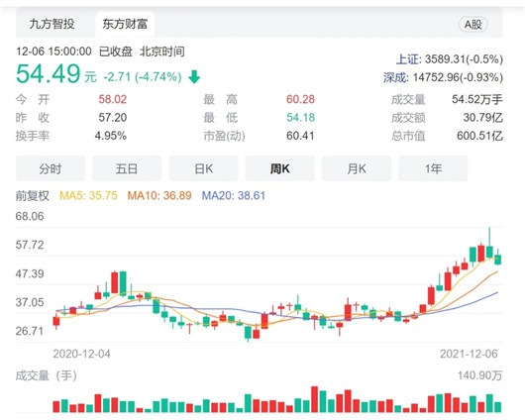This screenshot has width=525, height=420.
Task: Switch to the 九方智投 tab
Action: click(x=52, y=24)
